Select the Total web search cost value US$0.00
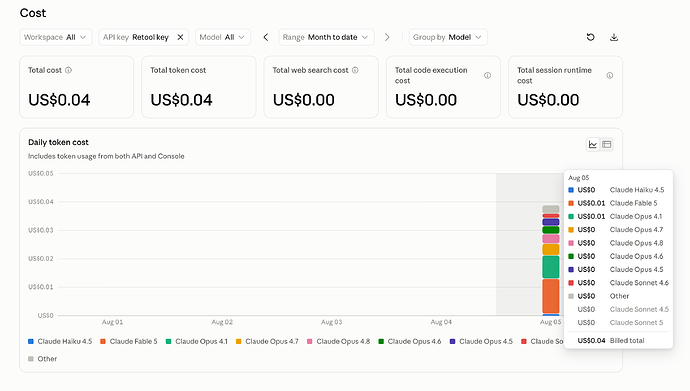This screenshot has width=690, height=391. coord(304,100)
